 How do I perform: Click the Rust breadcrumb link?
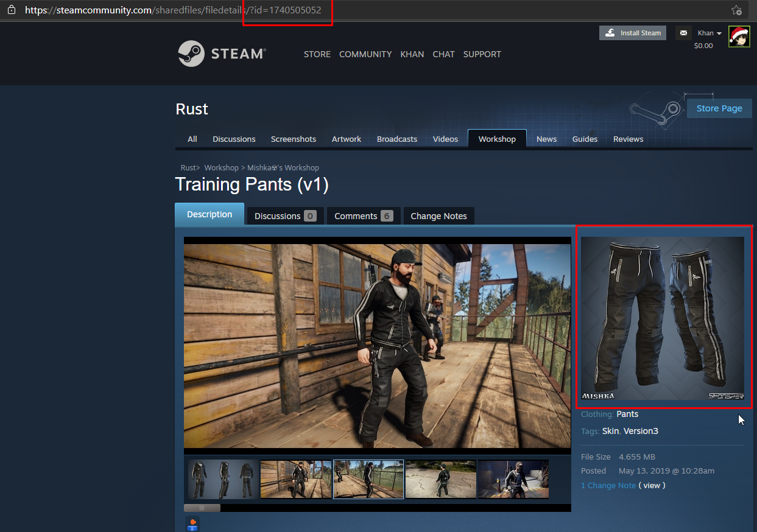pos(188,167)
